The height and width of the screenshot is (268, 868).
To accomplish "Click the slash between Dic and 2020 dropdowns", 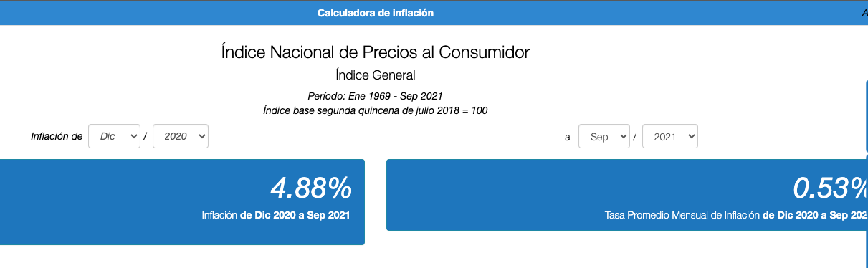I will (x=146, y=136).
